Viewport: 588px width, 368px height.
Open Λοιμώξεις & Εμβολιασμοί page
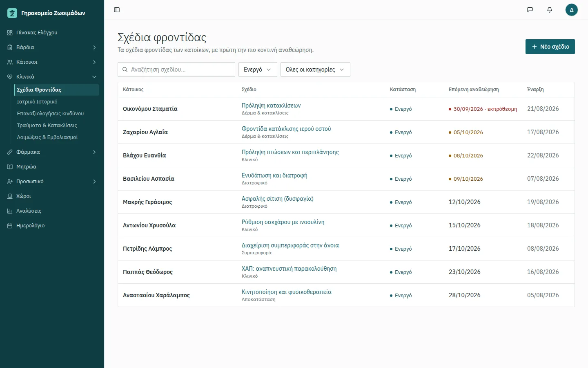(x=56, y=137)
